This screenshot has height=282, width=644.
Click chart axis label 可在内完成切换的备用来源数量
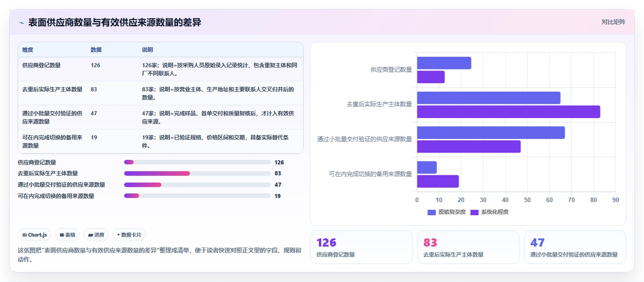click(370, 174)
